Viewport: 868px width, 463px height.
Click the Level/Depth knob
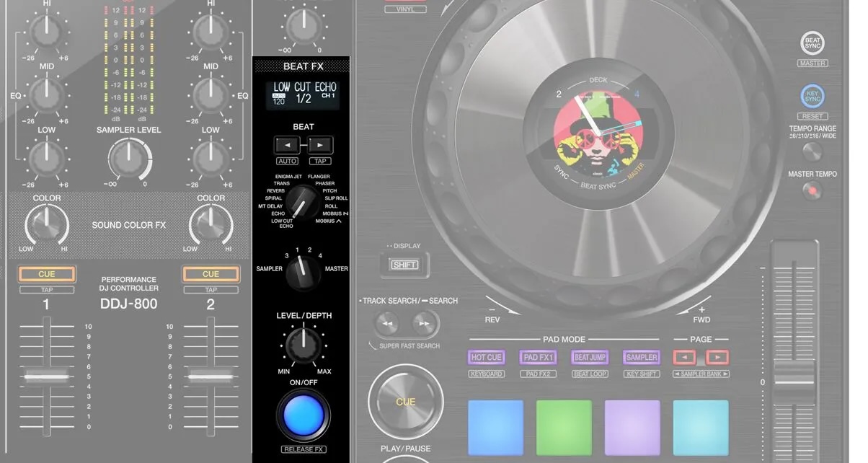[303, 345]
